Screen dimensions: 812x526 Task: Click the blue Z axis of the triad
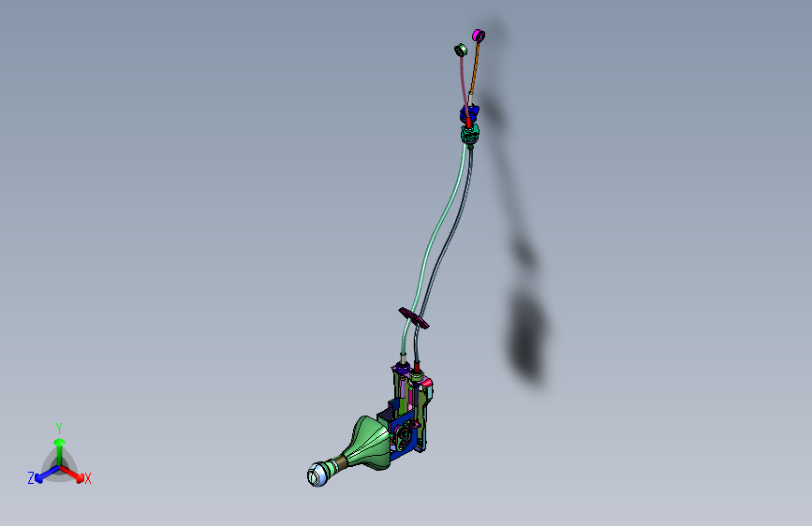(48, 474)
